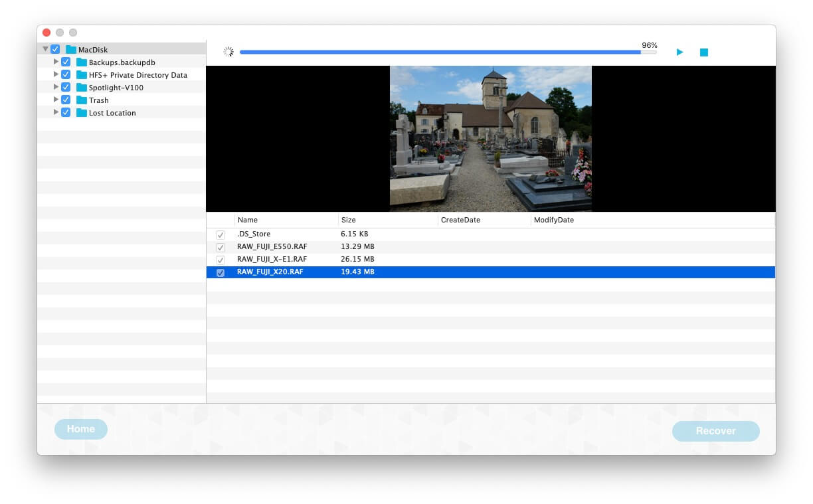Toggle checkbox for RAW_FUJI_X20.RAF

(221, 272)
